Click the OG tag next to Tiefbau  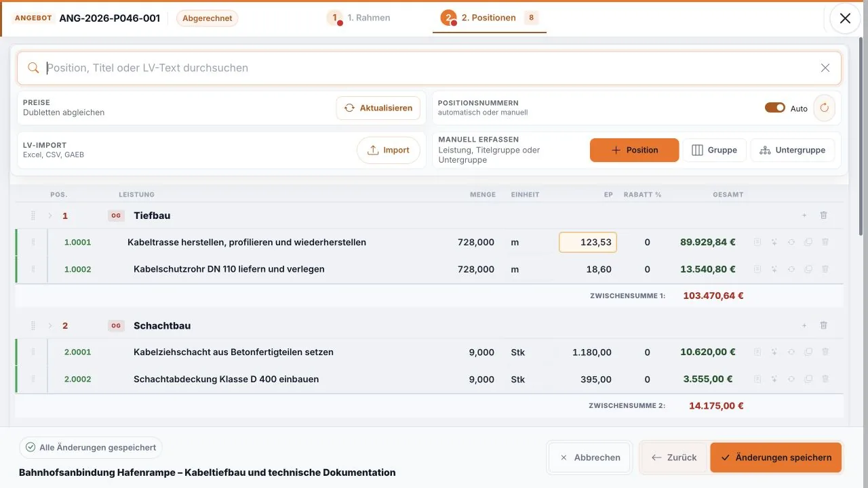[116, 216]
